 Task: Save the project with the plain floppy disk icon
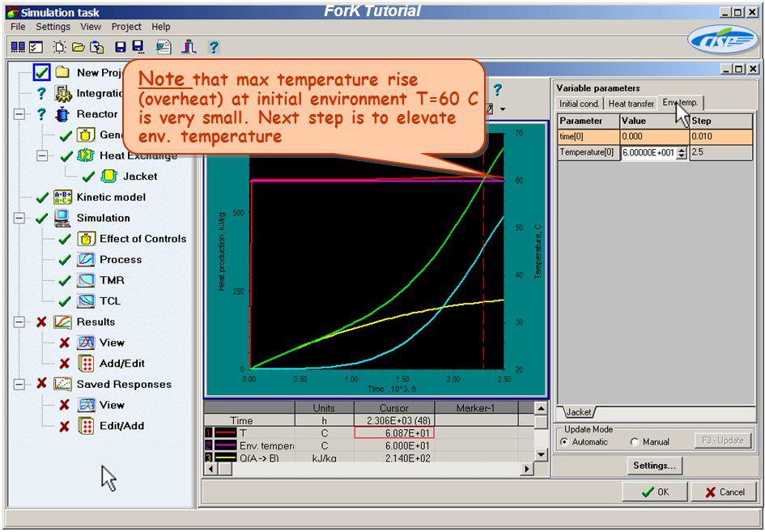click(x=120, y=47)
